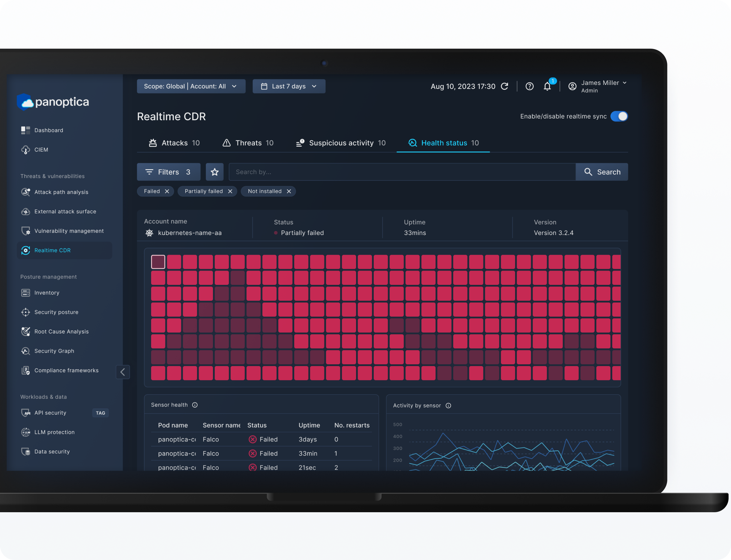This screenshot has width=731, height=560.
Task: Click the user profile avatar icon
Action: coord(572,86)
